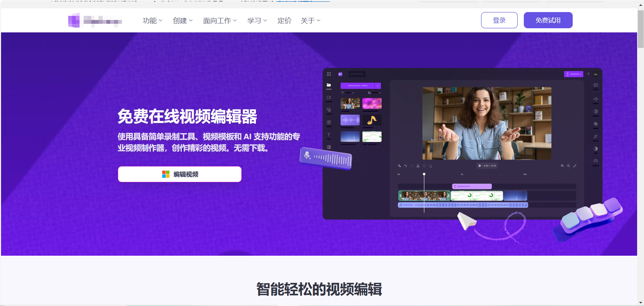Click the 免费试用 button
The height and width of the screenshot is (306, 644).
(548, 20)
